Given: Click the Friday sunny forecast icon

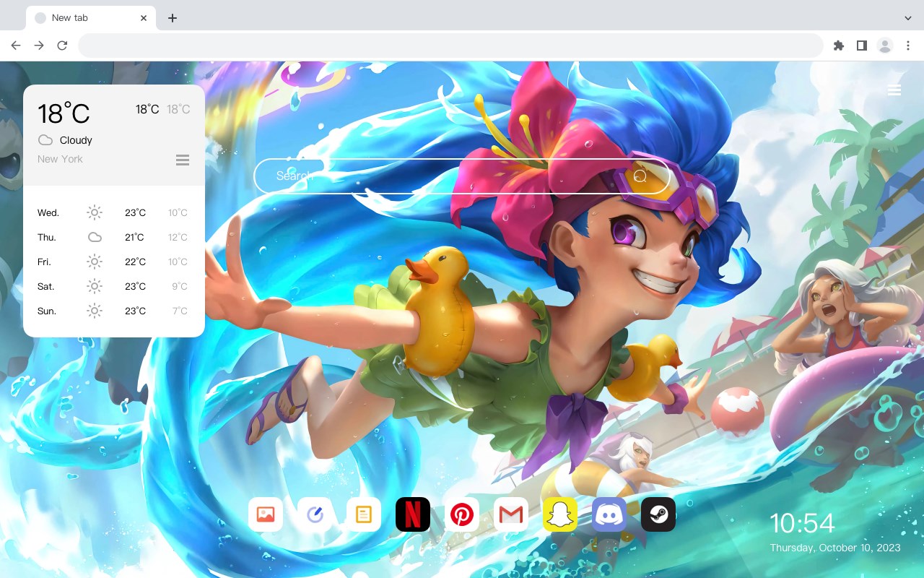Looking at the screenshot, I should coord(95,262).
